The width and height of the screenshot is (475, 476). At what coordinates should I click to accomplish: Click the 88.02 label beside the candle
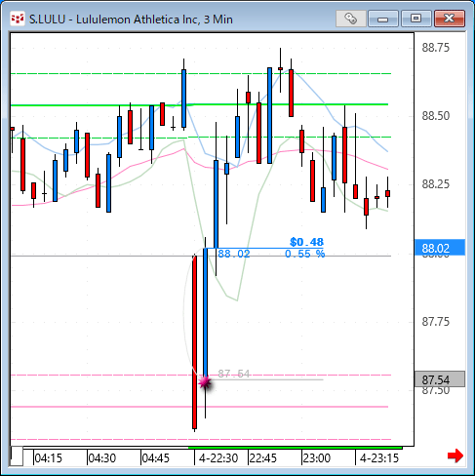tap(234, 254)
